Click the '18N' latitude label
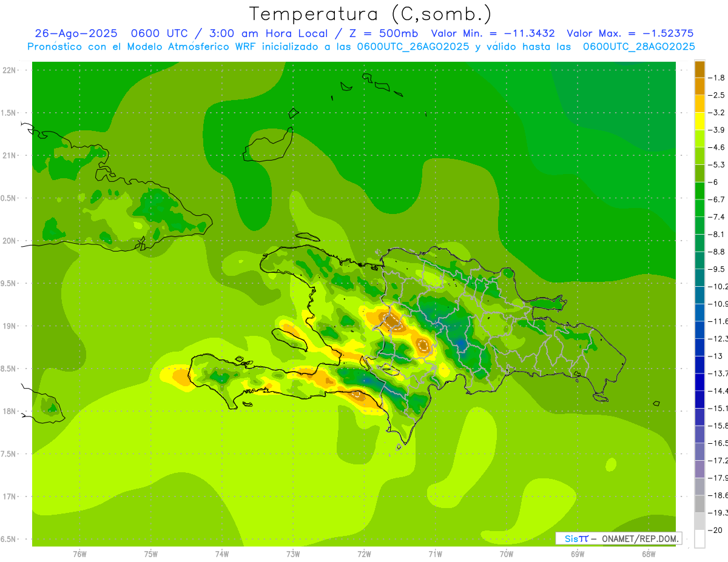This screenshot has width=728, height=562. [8, 411]
